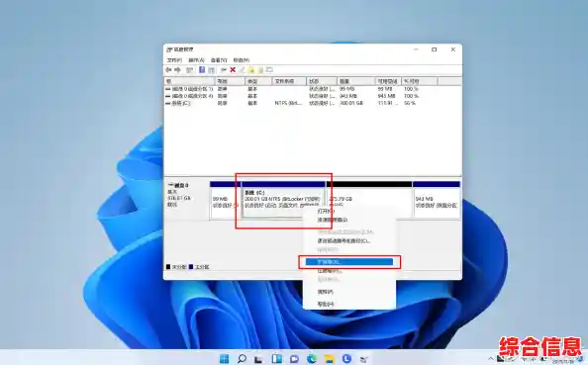Click the red X delete toolbar icon
Viewport: 588px width, 365px height.
(x=233, y=70)
